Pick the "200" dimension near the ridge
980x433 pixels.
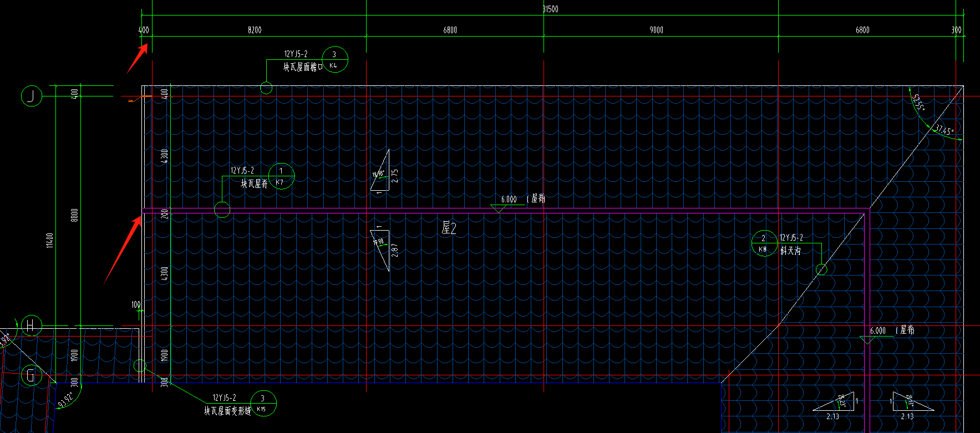tap(164, 214)
